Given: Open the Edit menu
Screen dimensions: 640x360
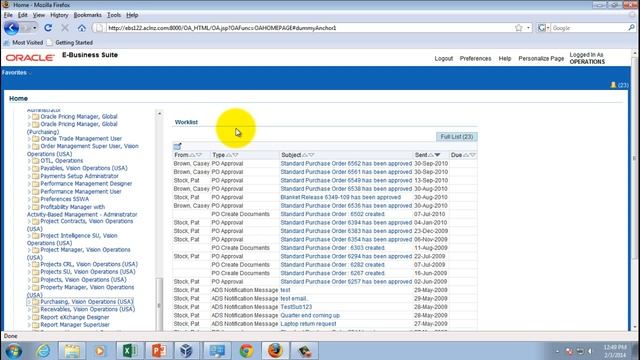Looking at the screenshot, I should tap(22, 15).
